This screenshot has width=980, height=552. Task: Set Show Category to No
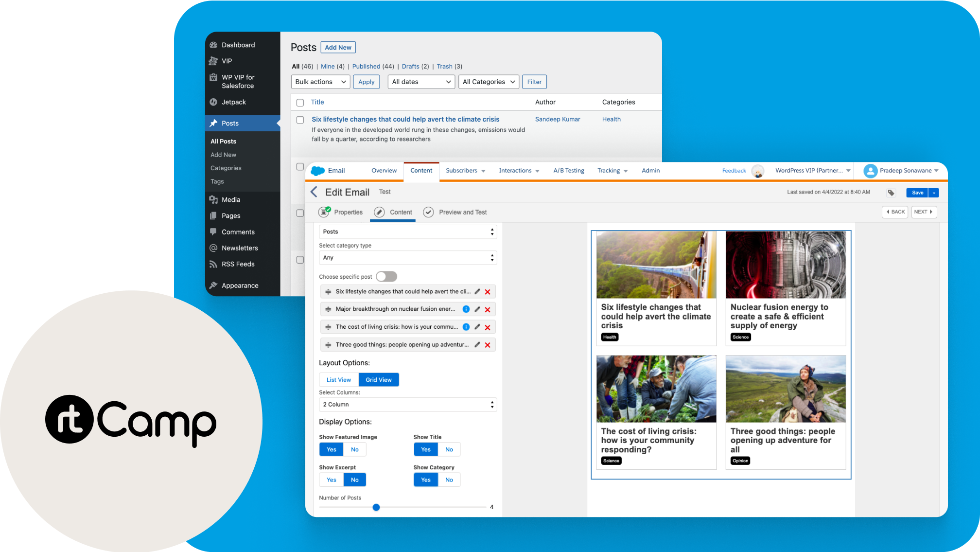(449, 480)
